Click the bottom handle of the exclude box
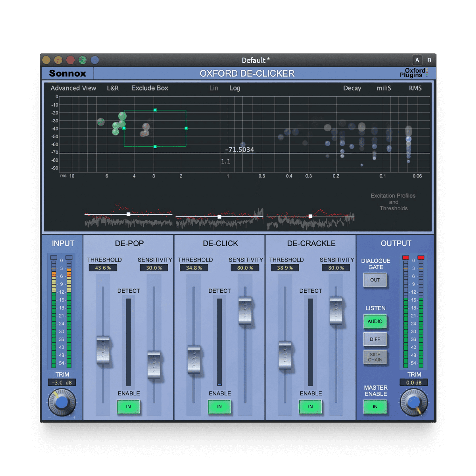Viewport: 476px width, 476px height. click(155, 147)
